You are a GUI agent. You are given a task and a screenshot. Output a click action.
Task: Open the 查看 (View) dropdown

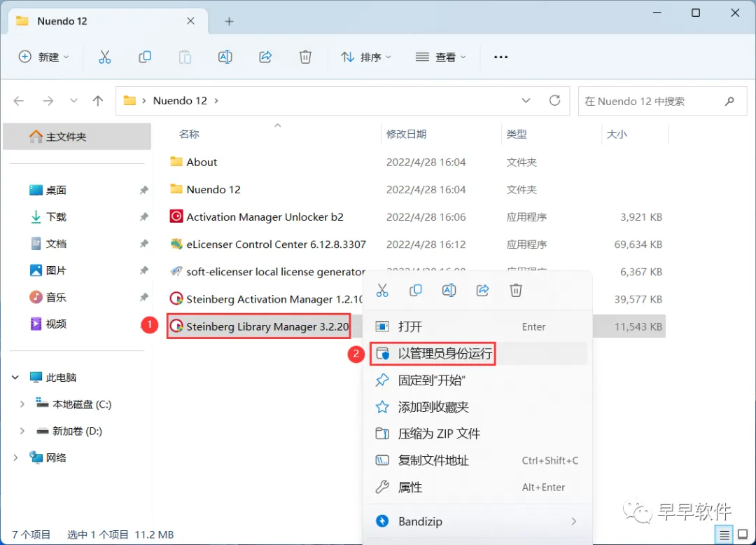(x=441, y=57)
